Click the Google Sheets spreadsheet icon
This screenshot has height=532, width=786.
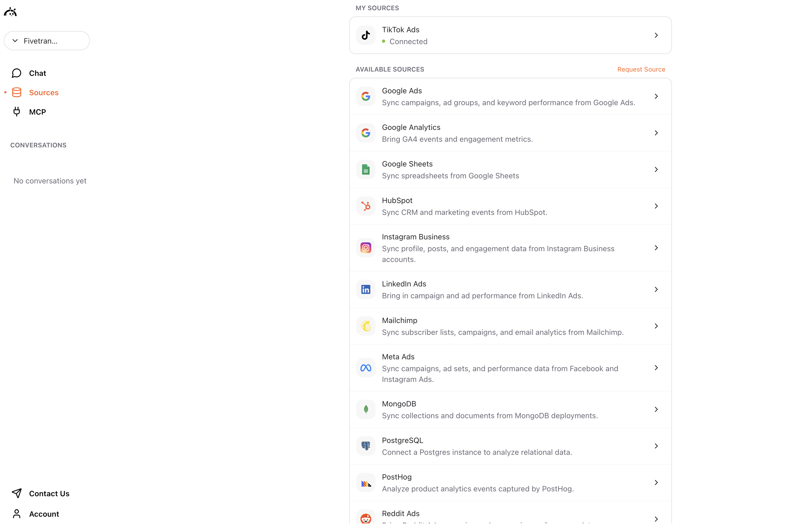click(366, 169)
